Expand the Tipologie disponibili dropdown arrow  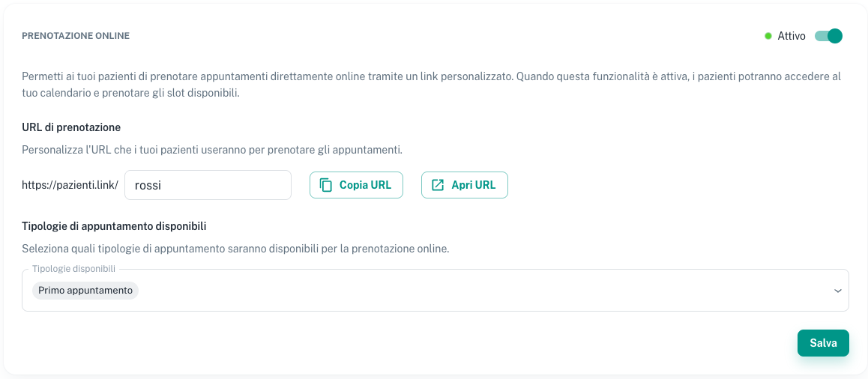pos(837,291)
